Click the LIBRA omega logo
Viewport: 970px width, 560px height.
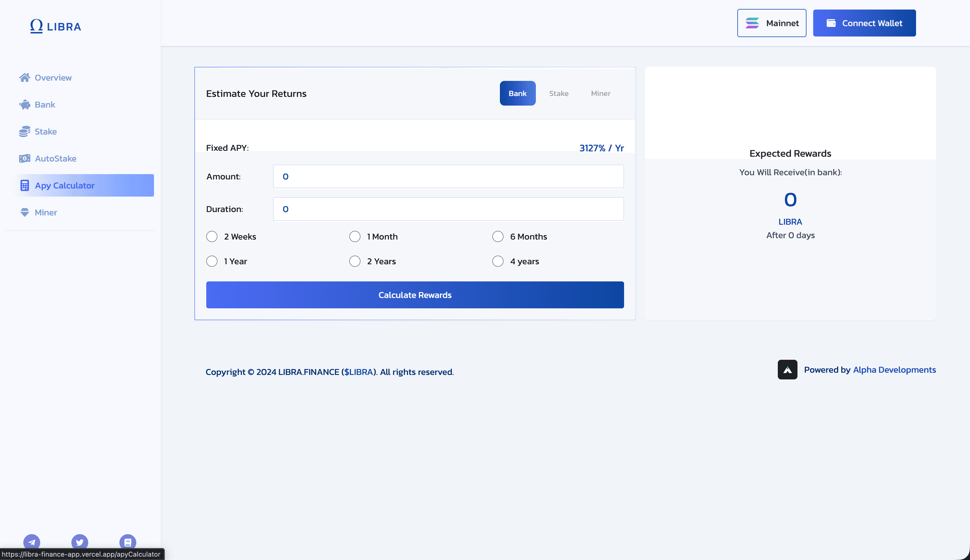tap(55, 26)
